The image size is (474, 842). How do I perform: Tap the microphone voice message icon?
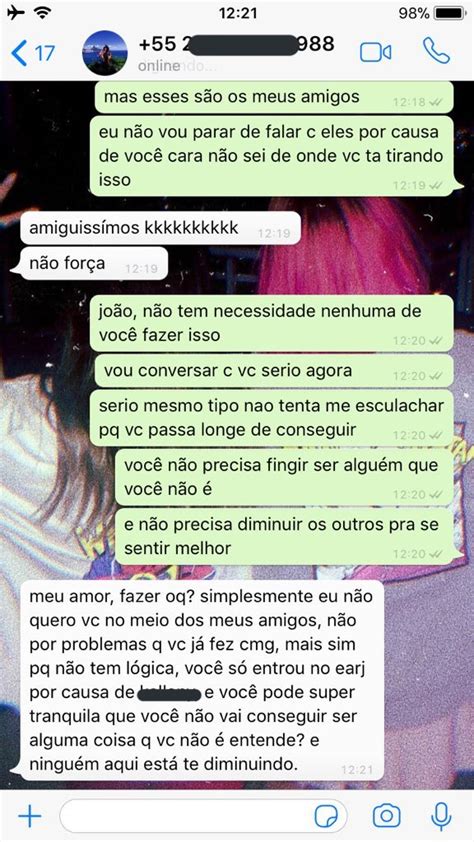pos(441,816)
